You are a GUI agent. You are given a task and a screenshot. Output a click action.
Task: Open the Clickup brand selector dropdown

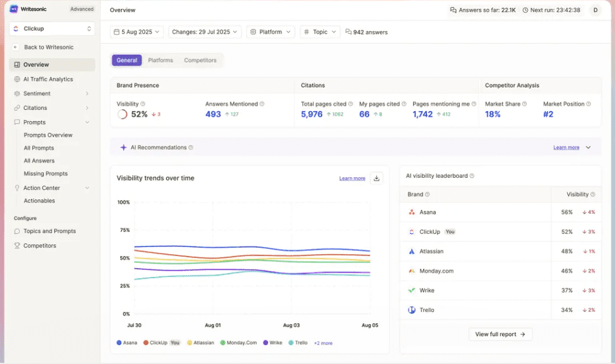click(x=52, y=29)
